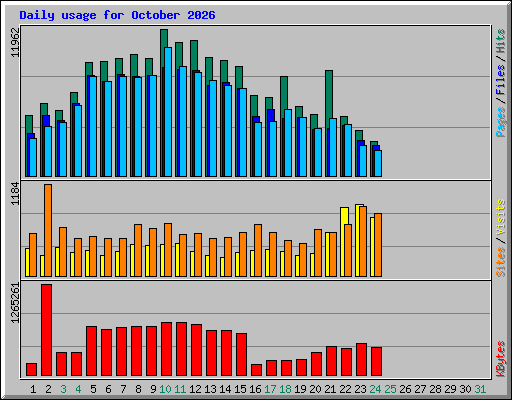Viewport: 512px width, 400px height.
Task: Click green day '24' on the x-axis
Action: pos(375,389)
